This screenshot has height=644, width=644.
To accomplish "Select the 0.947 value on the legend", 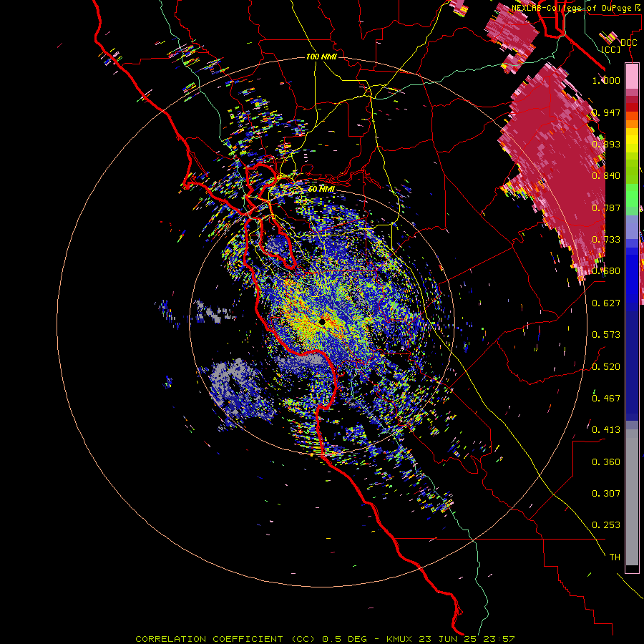I will [606, 112].
